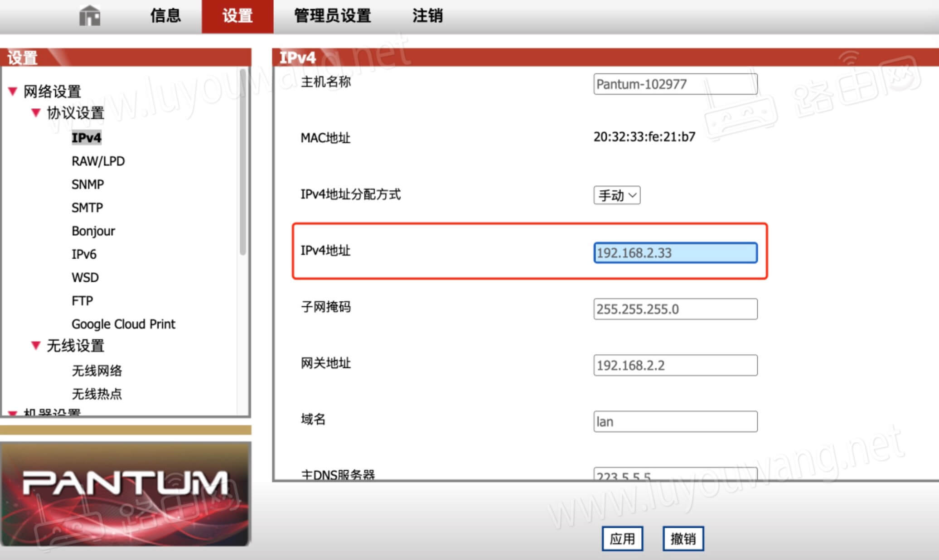Select RAW/LPD in the sidebar
Viewport: 939px width, 560px height.
[x=98, y=161]
